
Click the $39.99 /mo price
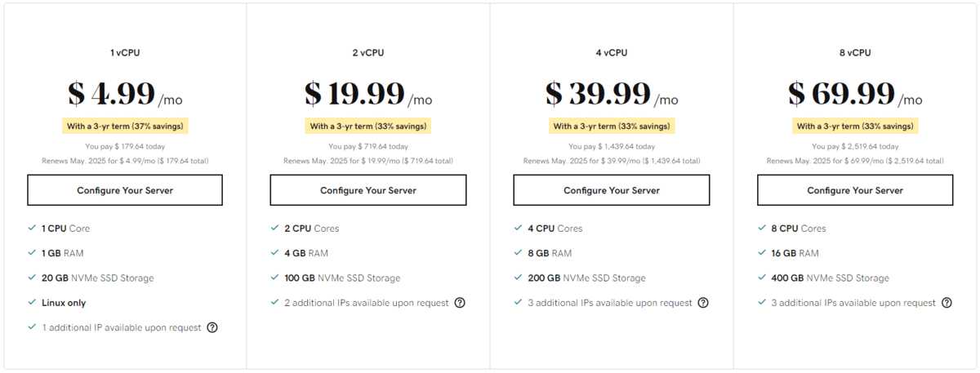point(612,94)
